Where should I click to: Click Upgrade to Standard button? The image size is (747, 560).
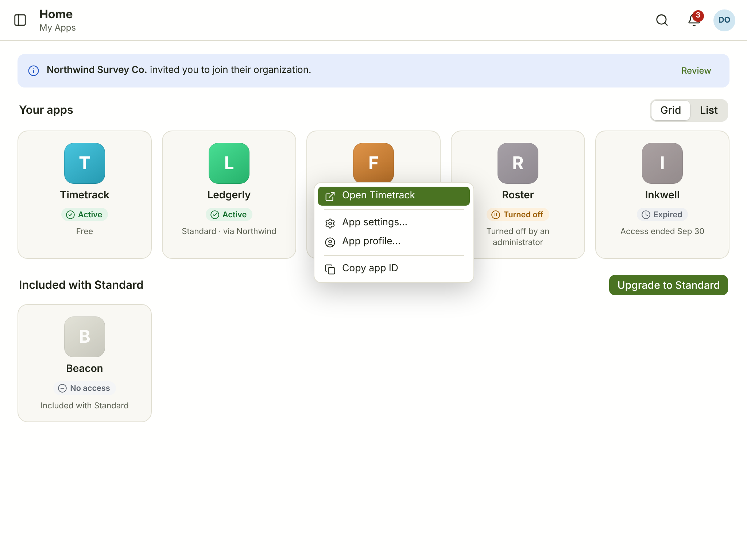coord(669,285)
